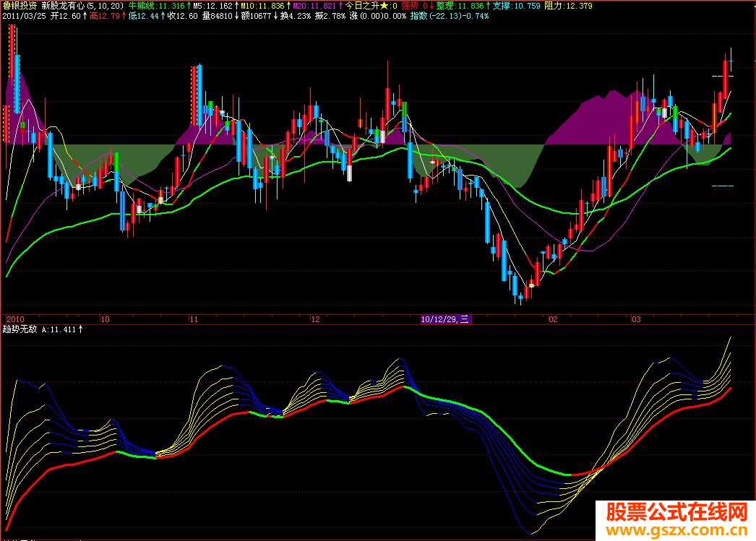756x541 pixels.
Task: Click the turnover amount 额10677
Action: point(256,16)
